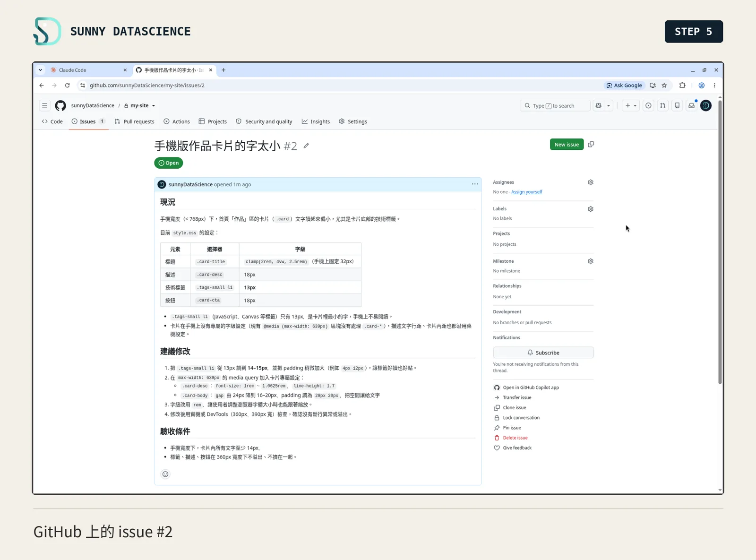Image resolution: width=756 pixels, height=560 pixels.
Task: Open GitHub Copilot chat icon
Action: pos(599,106)
